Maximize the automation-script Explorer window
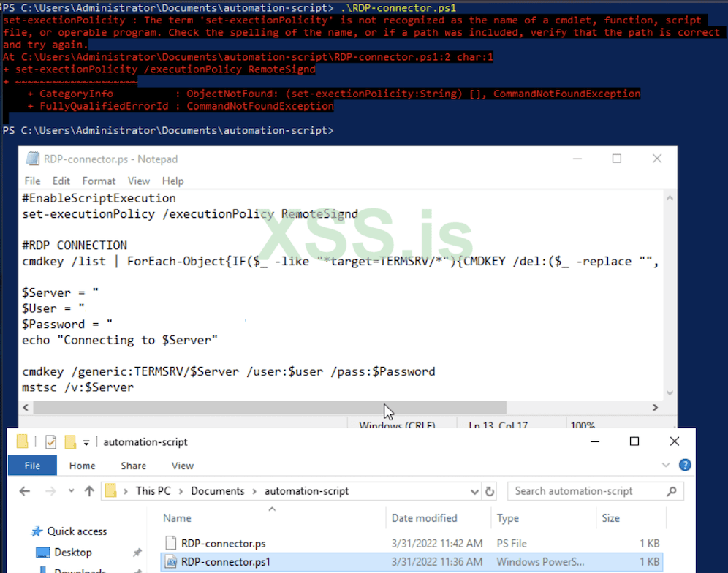 tap(634, 441)
